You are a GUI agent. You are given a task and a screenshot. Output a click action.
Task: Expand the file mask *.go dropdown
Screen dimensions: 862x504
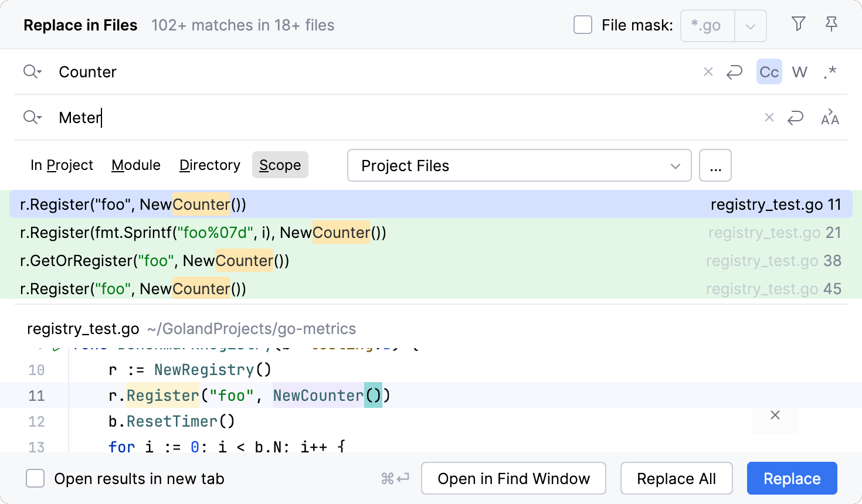coord(750,26)
